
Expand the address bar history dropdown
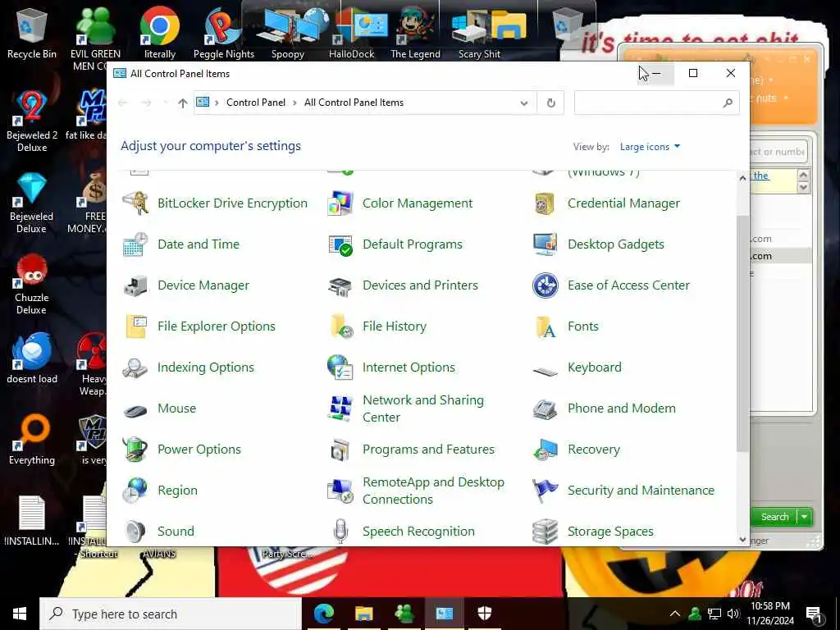coord(524,103)
